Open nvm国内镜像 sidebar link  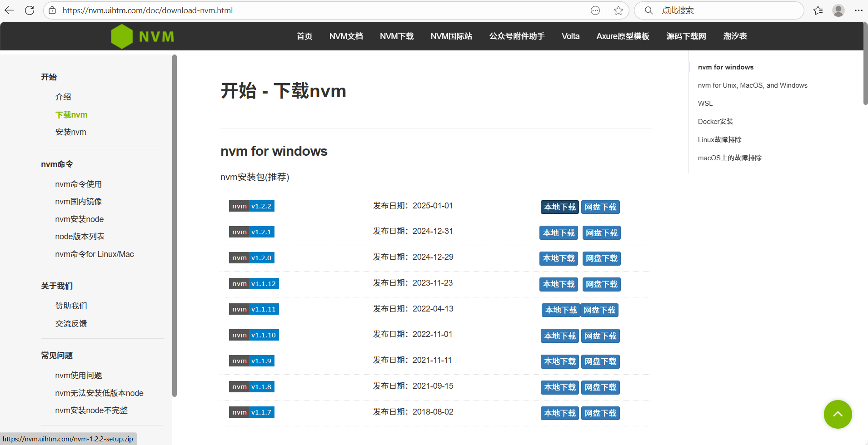coord(78,202)
